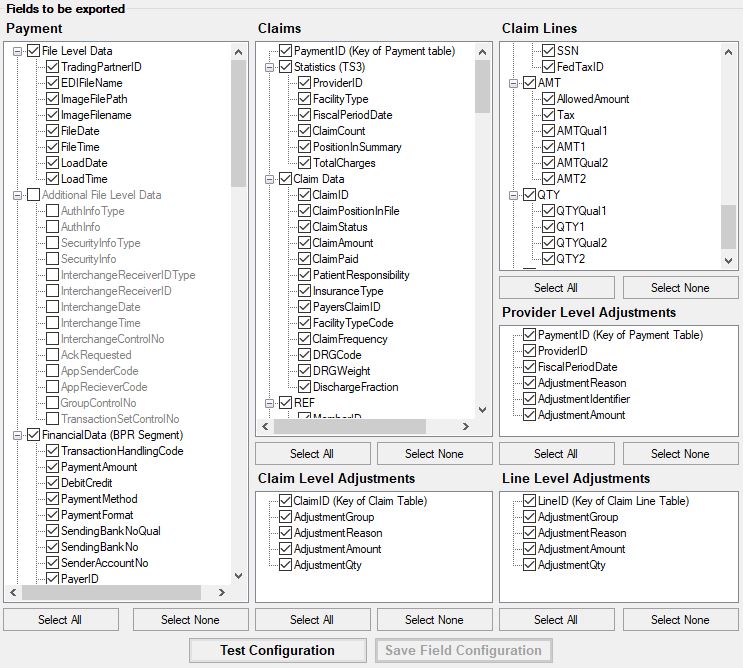The width and height of the screenshot is (743, 668).
Task: Collapse the REF node in Claims
Action: [x=270, y=403]
